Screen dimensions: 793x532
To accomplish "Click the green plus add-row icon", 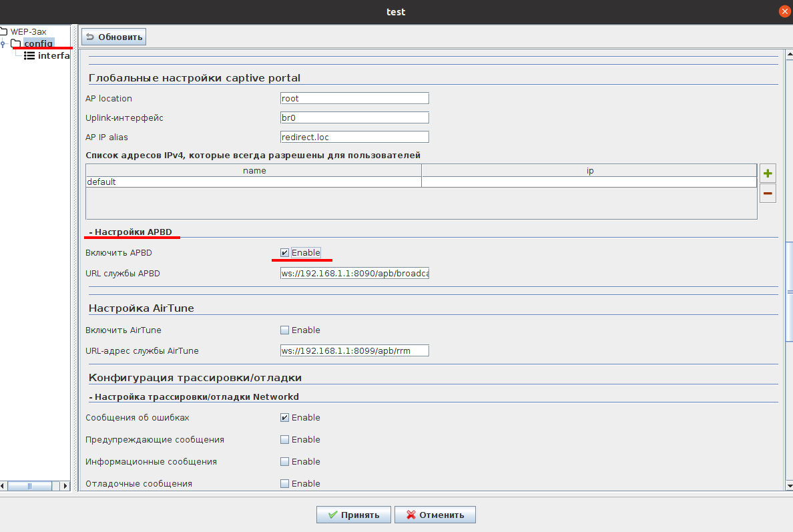I will 768,174.
